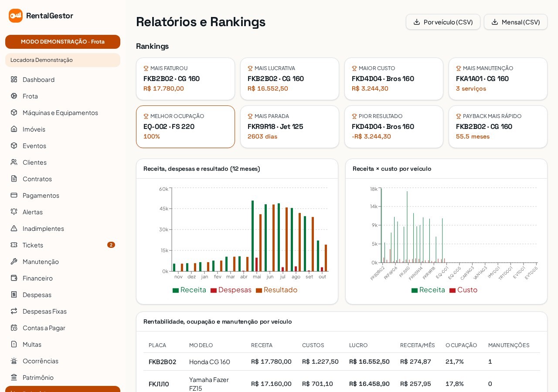Click the Inadimplentes warning triangle icon

[x=14, y=228]
